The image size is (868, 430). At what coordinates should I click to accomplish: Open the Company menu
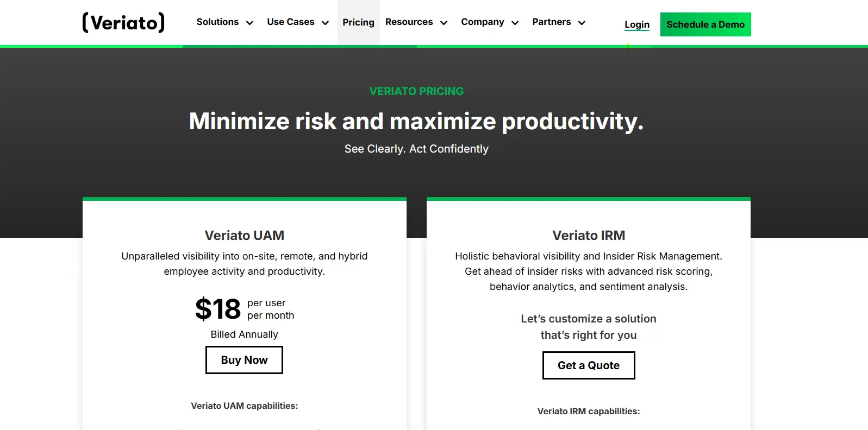[x=483, y=22]
